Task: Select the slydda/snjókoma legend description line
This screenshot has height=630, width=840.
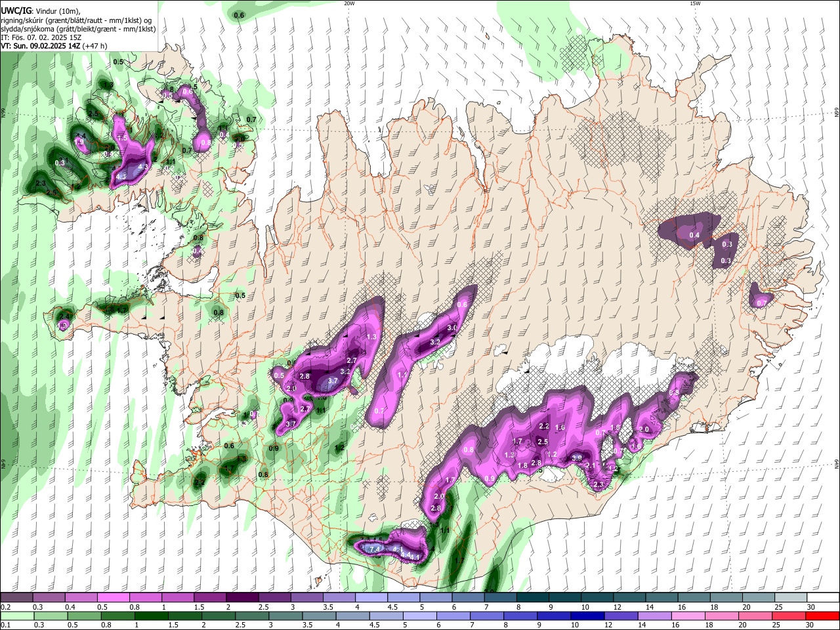Action: [78, 29]
